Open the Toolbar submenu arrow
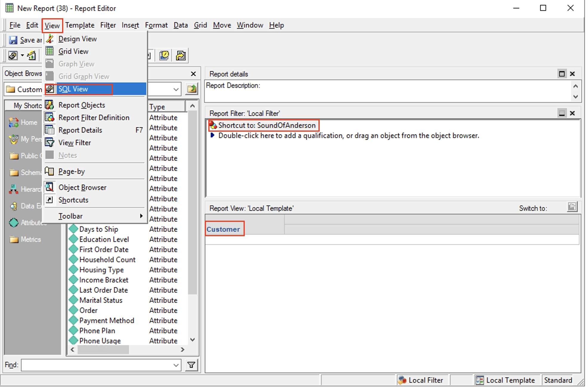Viewport: 588px width, 387px height. 141,216
